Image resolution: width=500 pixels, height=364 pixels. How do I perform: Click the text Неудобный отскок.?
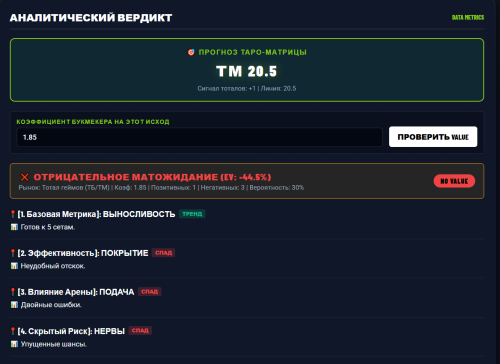pyautogui.click(x=53, y=266)
